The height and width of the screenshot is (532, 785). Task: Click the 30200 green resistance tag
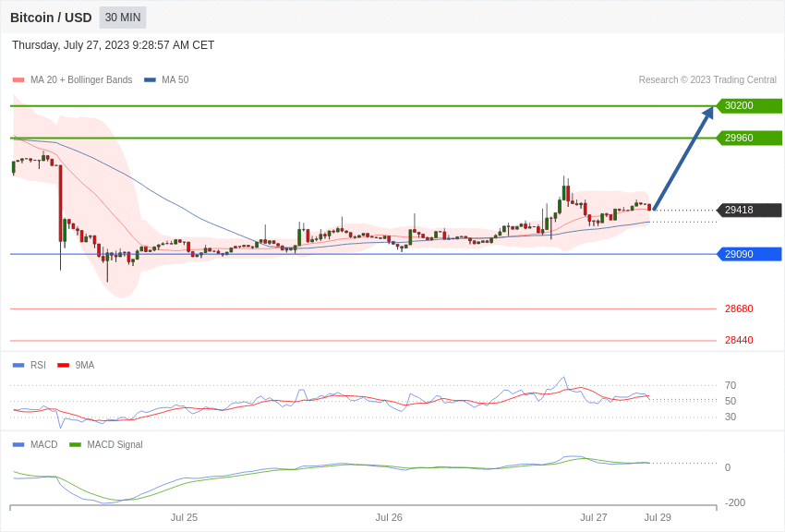coord(749,105)
